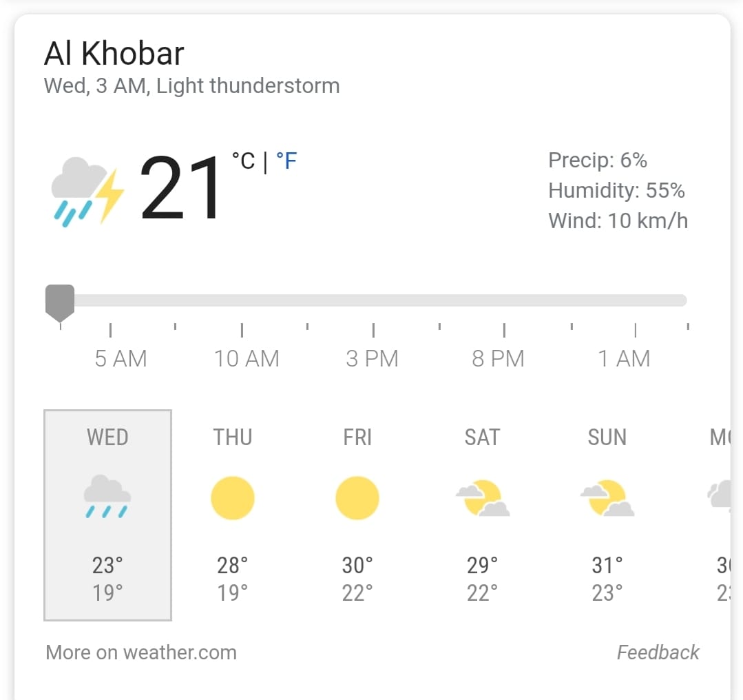The image size is (743, 700).
Task: Open the FRI forecast tab
Action: point(357,515)
